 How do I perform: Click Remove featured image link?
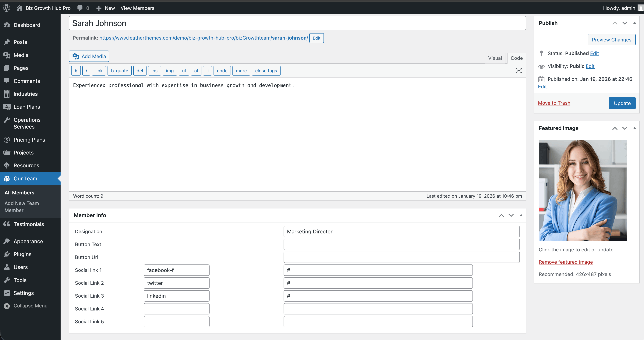pyautogui.click(x=565, y=262)
